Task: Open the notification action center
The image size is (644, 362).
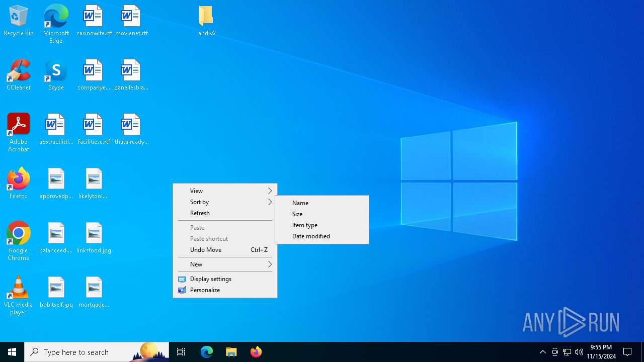Action: click(x=627, y=352)
